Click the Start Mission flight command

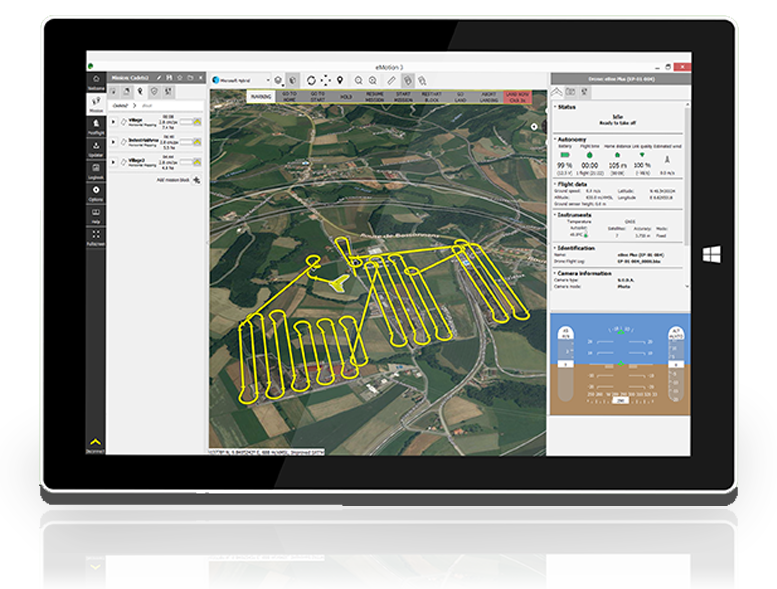pos(403,97)
